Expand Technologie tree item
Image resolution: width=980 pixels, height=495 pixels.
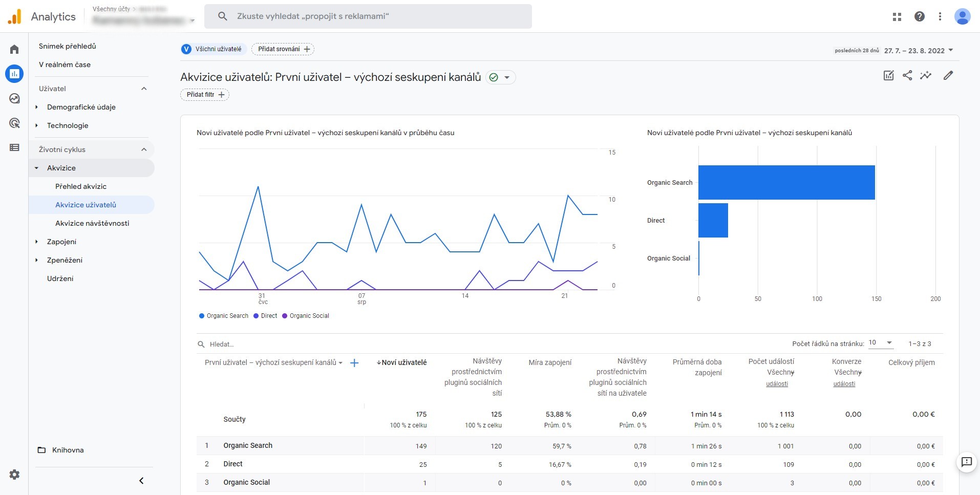[36, 125]
